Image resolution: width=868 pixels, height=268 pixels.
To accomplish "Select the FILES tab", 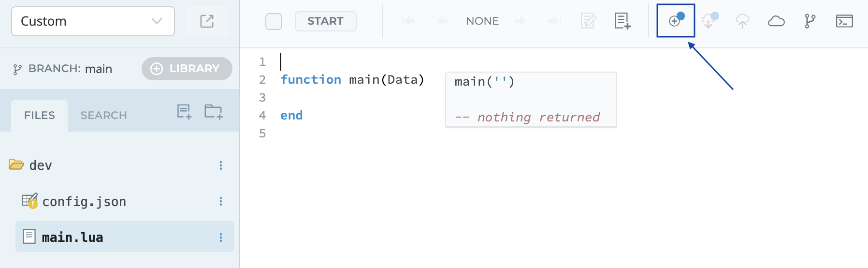I will point(40,115).
